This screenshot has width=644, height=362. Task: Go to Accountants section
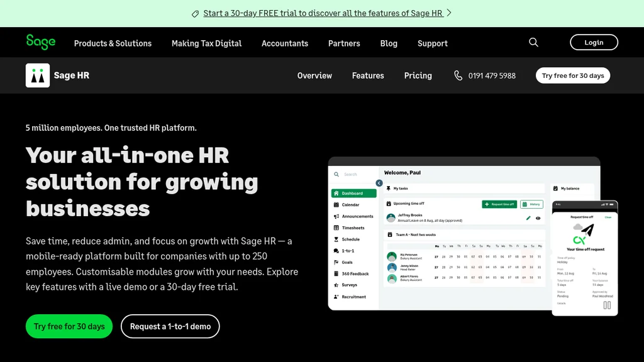285,43
